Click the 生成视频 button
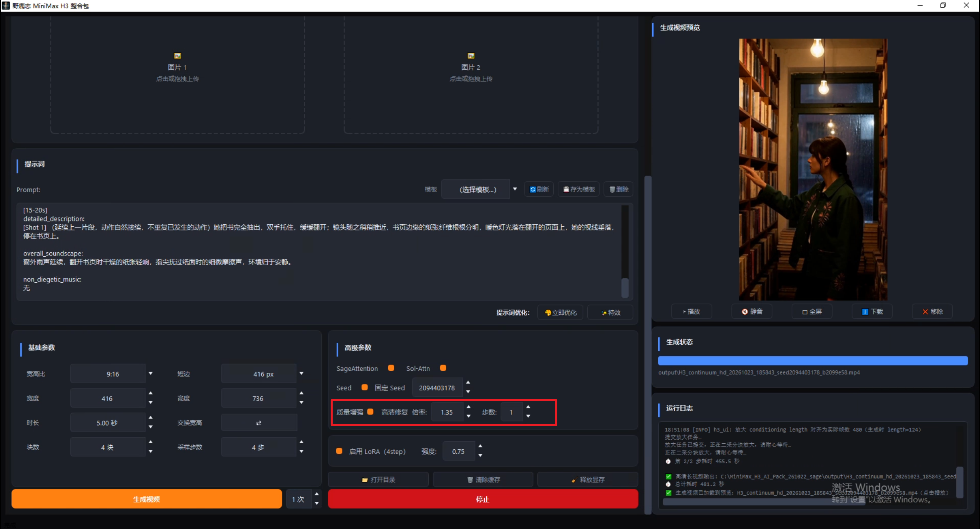 [147, 499]
